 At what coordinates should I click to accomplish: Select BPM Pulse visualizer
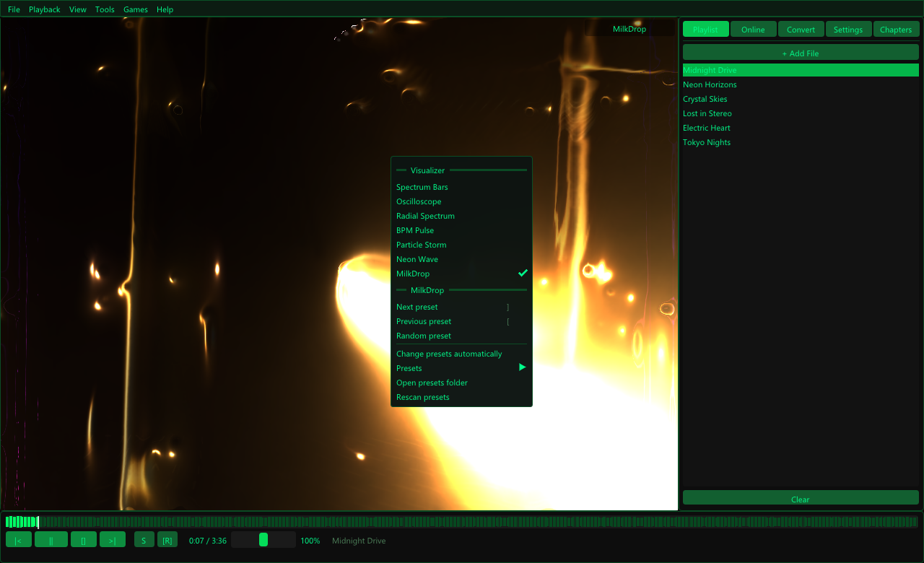(461, 230)
